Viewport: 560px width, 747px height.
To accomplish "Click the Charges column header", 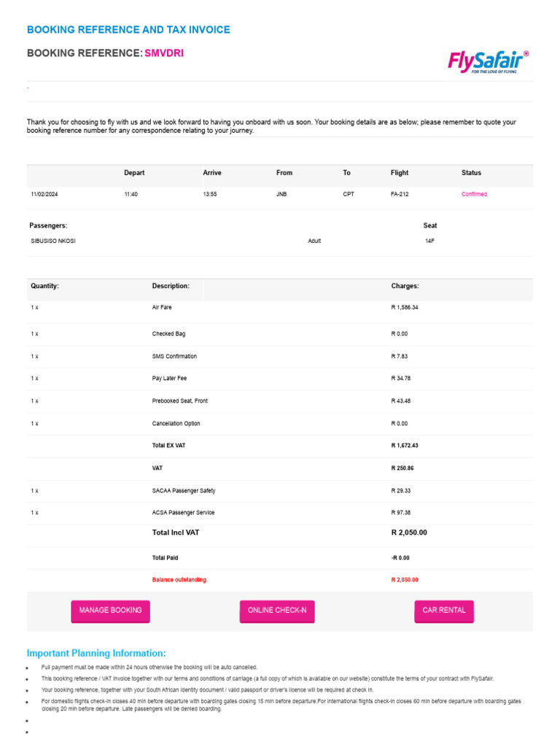I will click(x=405, y=287).
